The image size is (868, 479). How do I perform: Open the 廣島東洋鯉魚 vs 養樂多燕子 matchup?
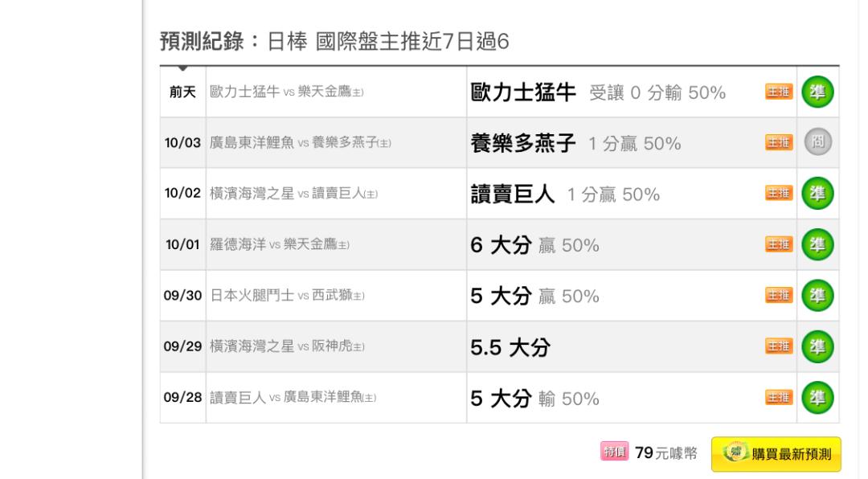coord(301,142)
